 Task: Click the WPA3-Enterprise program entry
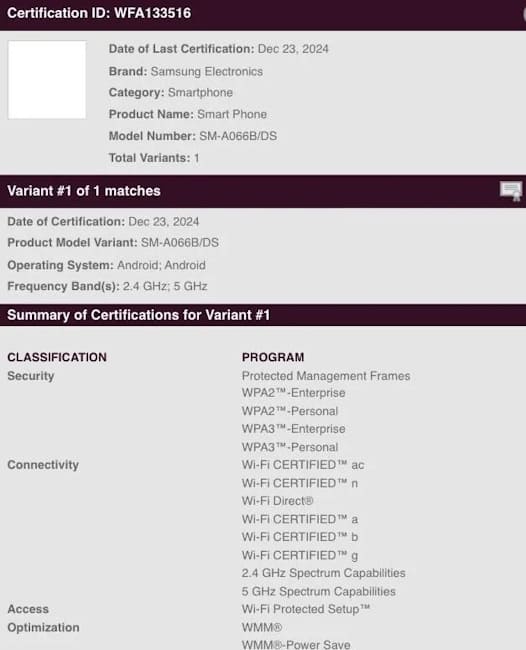click(293, 429)
